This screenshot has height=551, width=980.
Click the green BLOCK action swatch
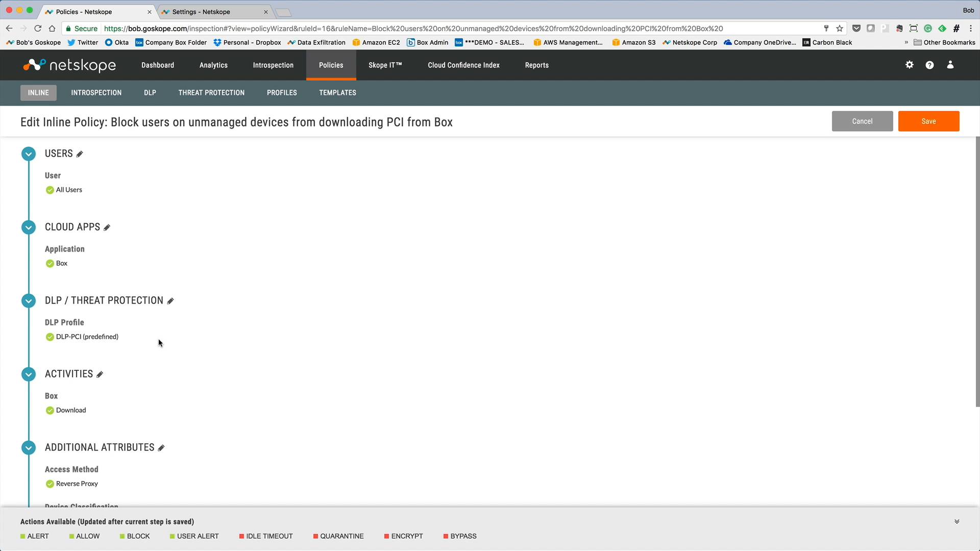122,536
